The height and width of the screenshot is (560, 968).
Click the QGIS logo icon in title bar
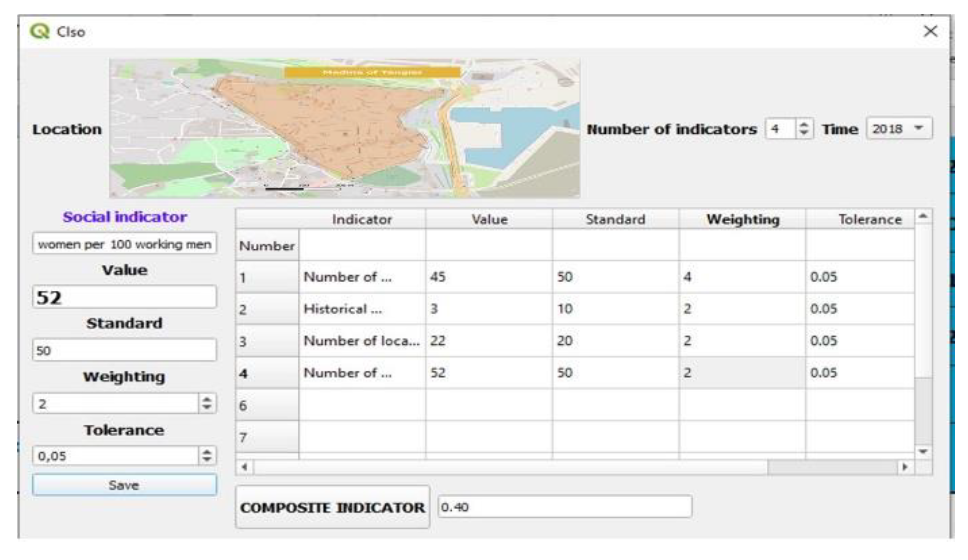(40, 31)
